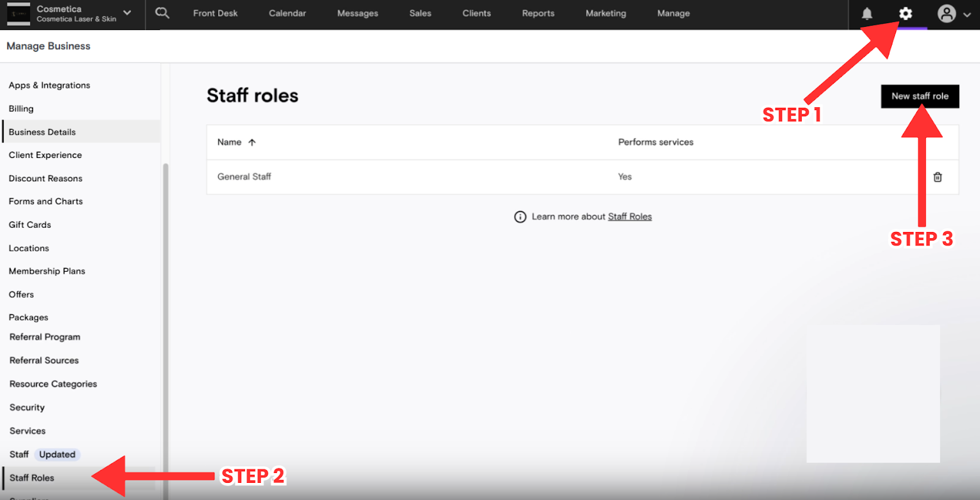Open the Marketing menu
The image size is (980, 500).
click(606, 13)
